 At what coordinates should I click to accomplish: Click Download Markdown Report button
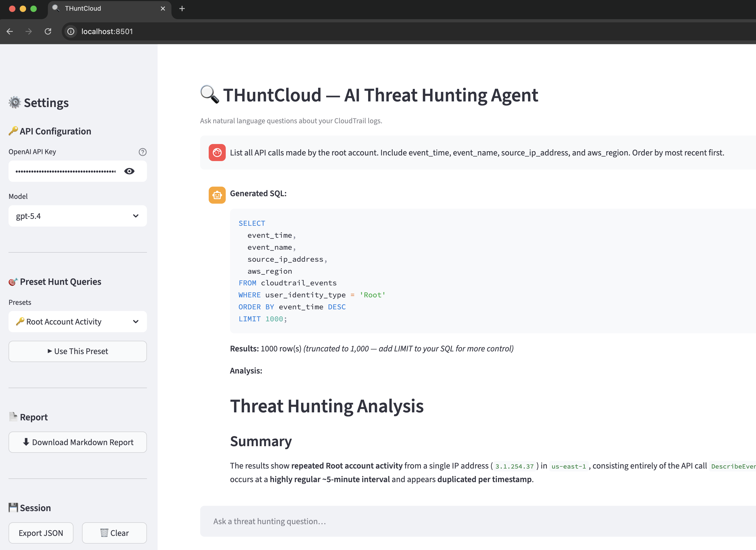point(77,442)
